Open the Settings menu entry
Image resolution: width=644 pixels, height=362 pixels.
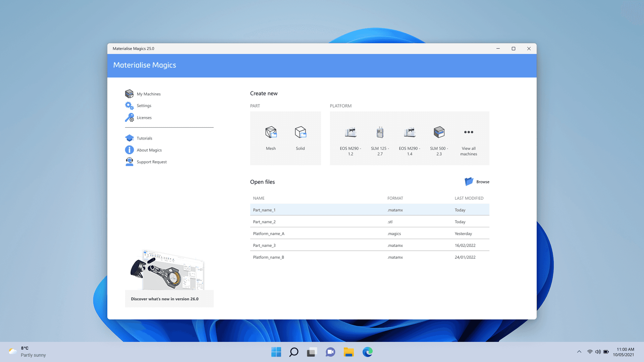[144, 106]
